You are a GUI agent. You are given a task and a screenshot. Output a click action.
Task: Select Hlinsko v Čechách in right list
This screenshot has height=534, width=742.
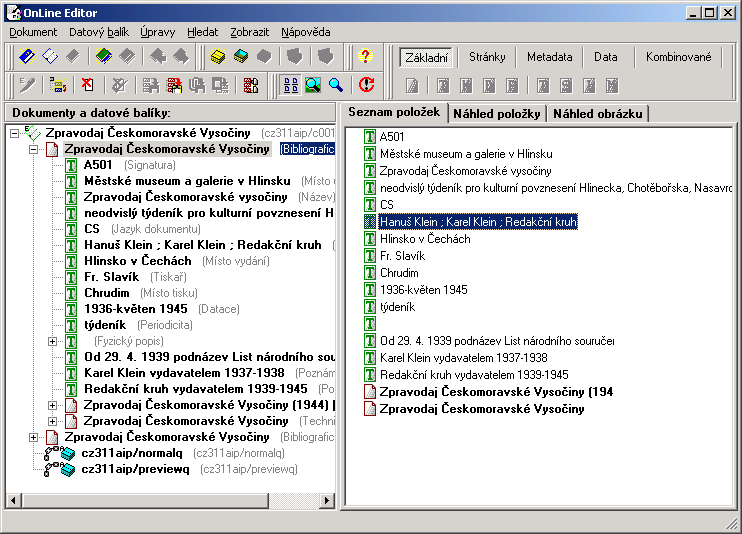coord(425,239)
